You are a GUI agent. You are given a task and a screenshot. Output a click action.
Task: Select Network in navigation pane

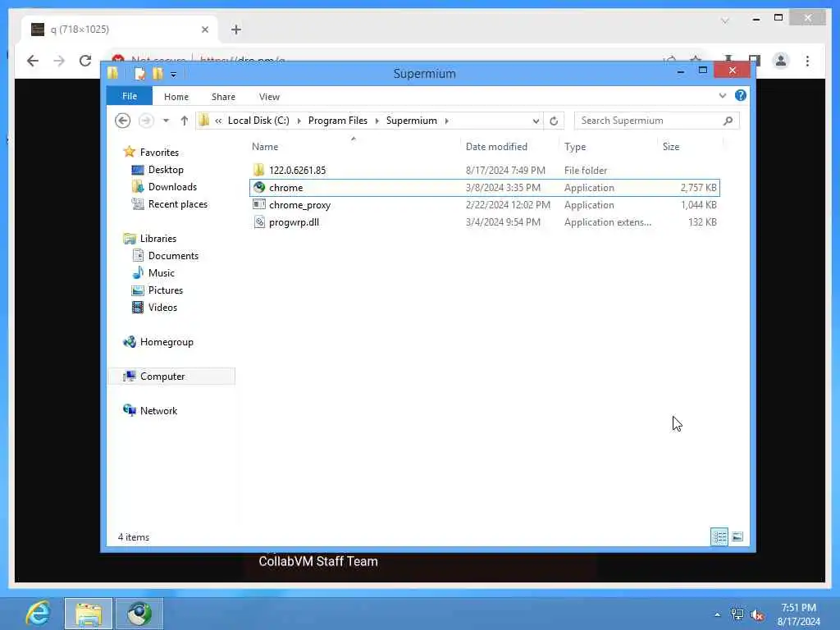[x=158, y=410]
